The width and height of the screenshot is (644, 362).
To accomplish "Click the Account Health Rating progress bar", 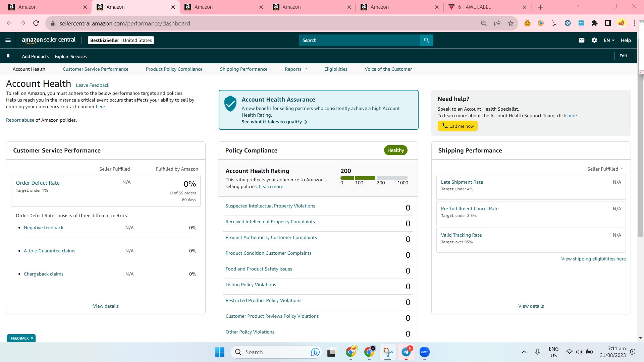I will click(x=374, y=178).
